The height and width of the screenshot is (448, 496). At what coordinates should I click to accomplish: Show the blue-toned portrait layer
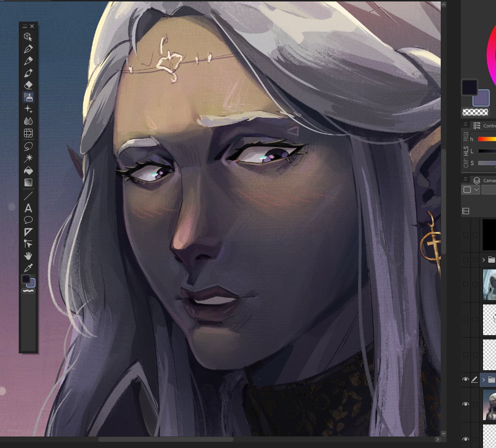pyautogui.click(x=466, y=284)
